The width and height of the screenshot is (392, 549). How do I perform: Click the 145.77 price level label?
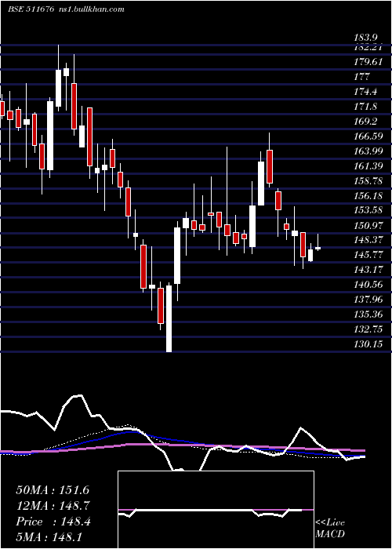click(368, 255)
